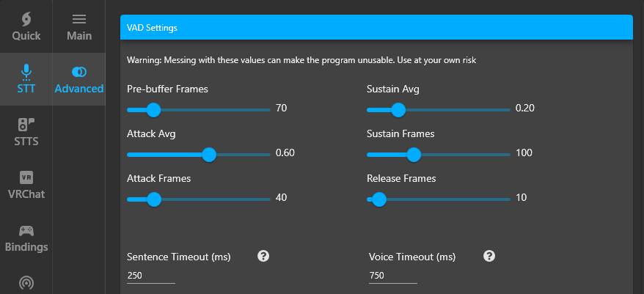
Task: Open the Bindings gamepad icon
Action: 26,230
